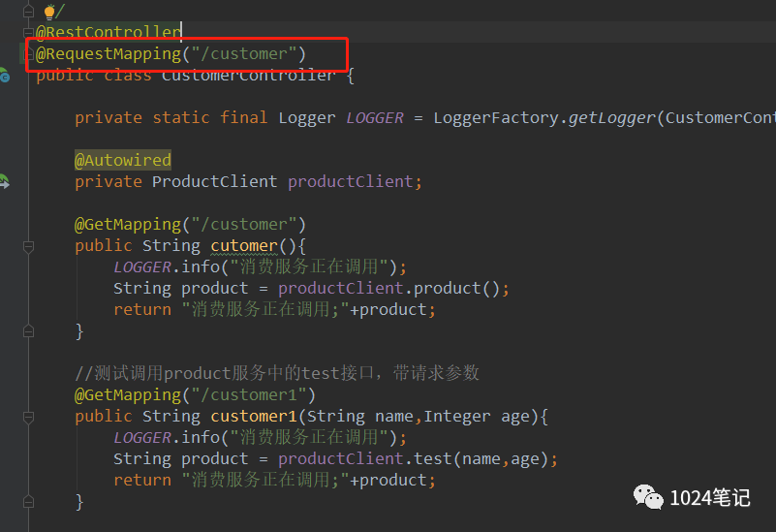Click the misspelled cutomer method name

(x=244, y=246)
